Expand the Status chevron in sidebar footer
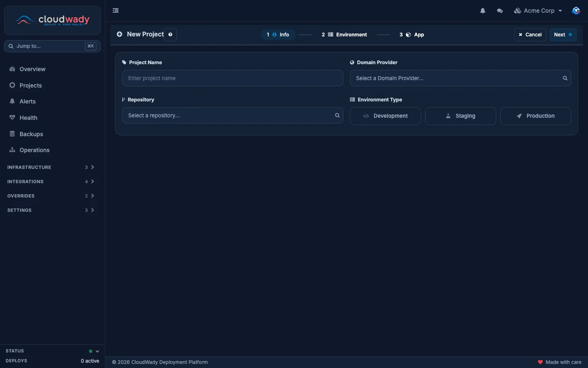 (x=98, y=351)
